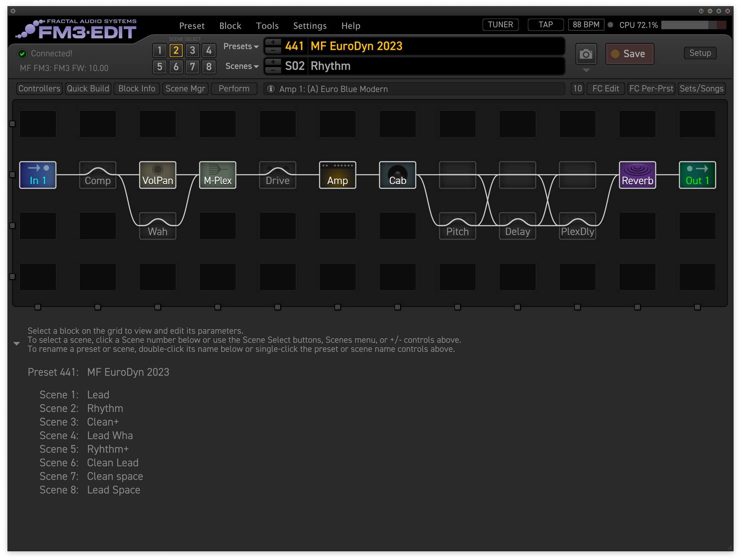Click the Reverb block
741x560 pixels.
pyautogui.click(x=637, y=175)
